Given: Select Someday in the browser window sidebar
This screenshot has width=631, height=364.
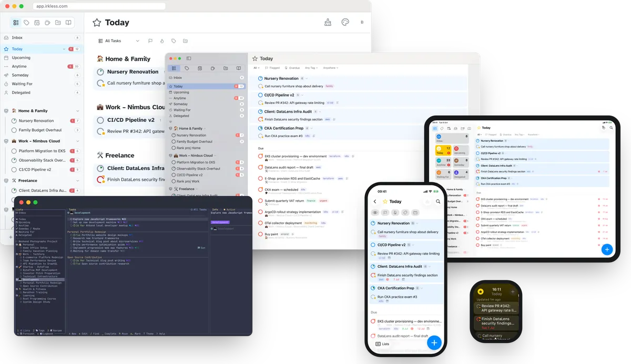Looking at the screenshot, I should [x=41, y=75].
